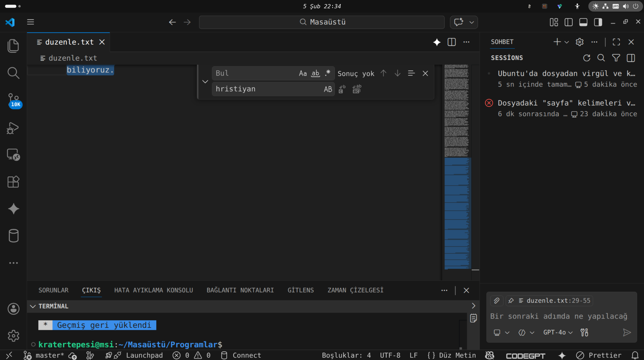Select the duzenle.txt editor tab
The height and width of the screenshot is (360, 644).
[x=68, y=42]
